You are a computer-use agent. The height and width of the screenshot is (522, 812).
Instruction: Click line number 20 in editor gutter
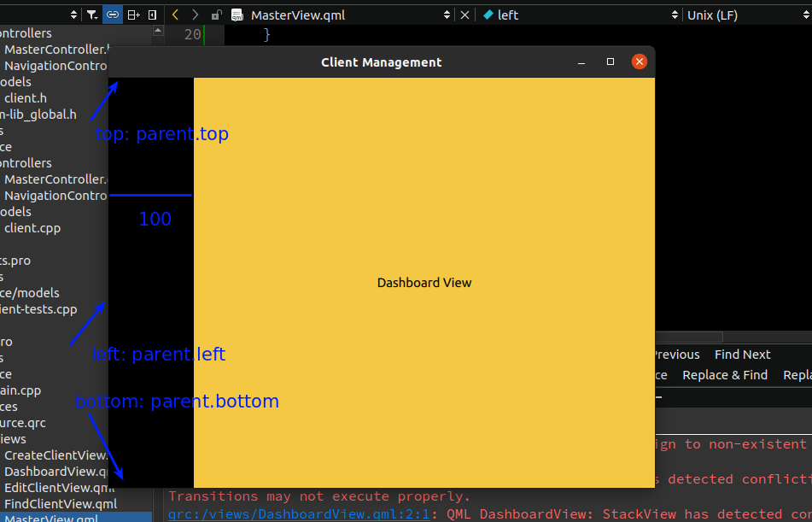pyautogui.click(x=193, y=35)
